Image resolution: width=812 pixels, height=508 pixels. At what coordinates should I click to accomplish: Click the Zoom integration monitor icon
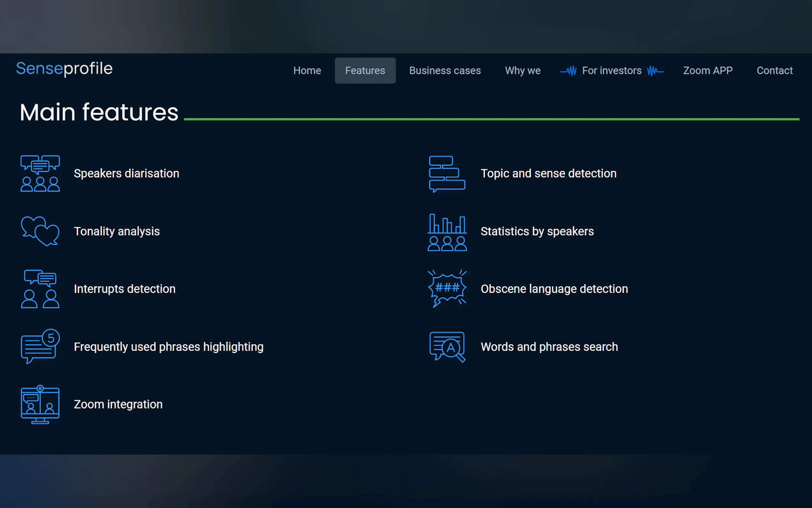point(40,404)
